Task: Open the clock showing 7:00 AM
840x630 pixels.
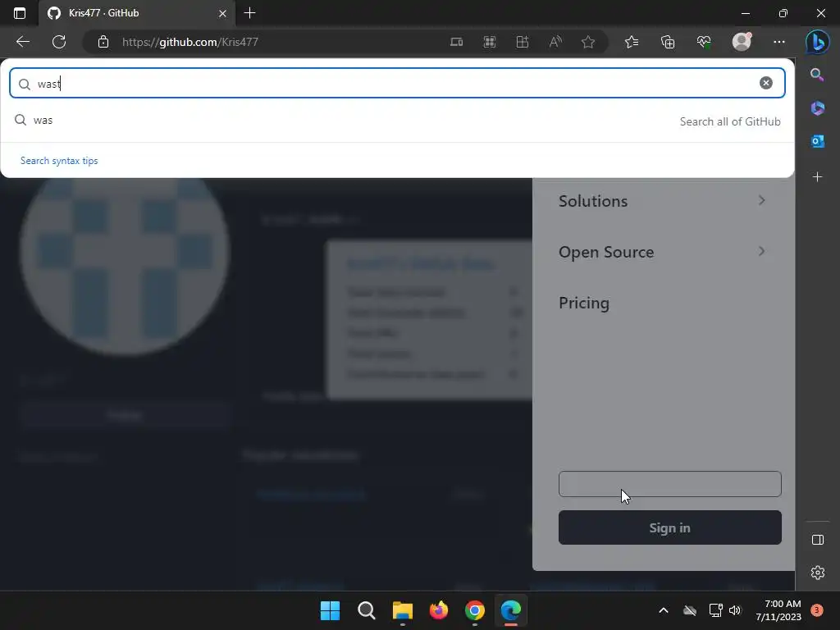Action: [x=778, y=610]
